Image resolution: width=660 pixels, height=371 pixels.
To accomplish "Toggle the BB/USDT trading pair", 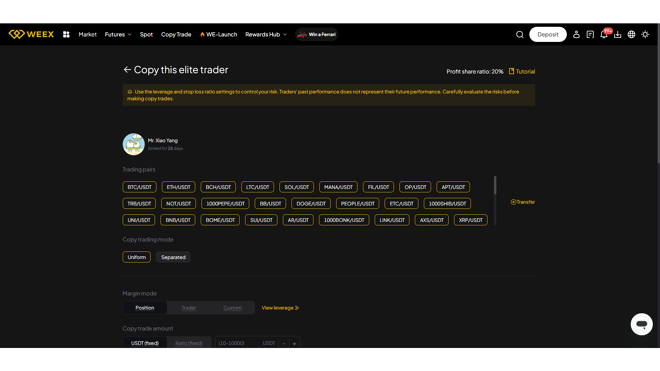I will (x=270, y=203).
